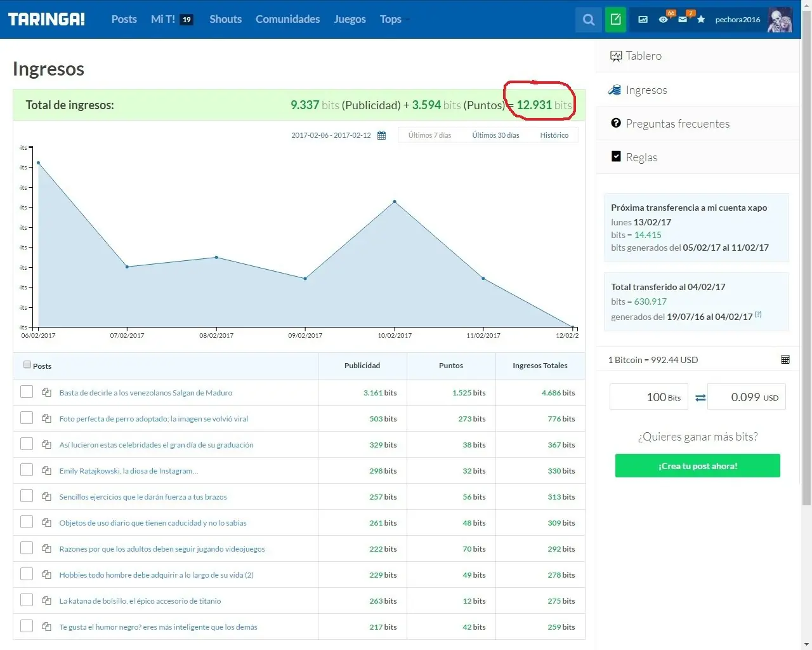Open messages envelope icon
The height and width of the screenshot is (650, 812).
(683, 20)
